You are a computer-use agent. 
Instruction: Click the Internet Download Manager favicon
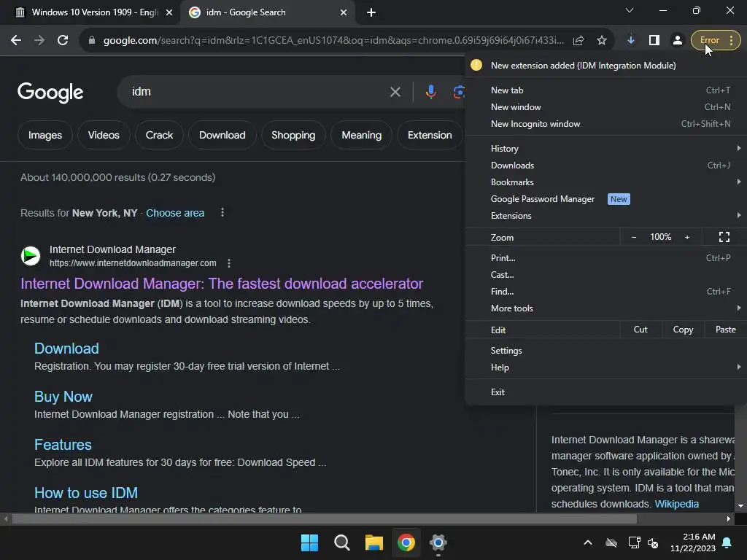coord(31,256)
